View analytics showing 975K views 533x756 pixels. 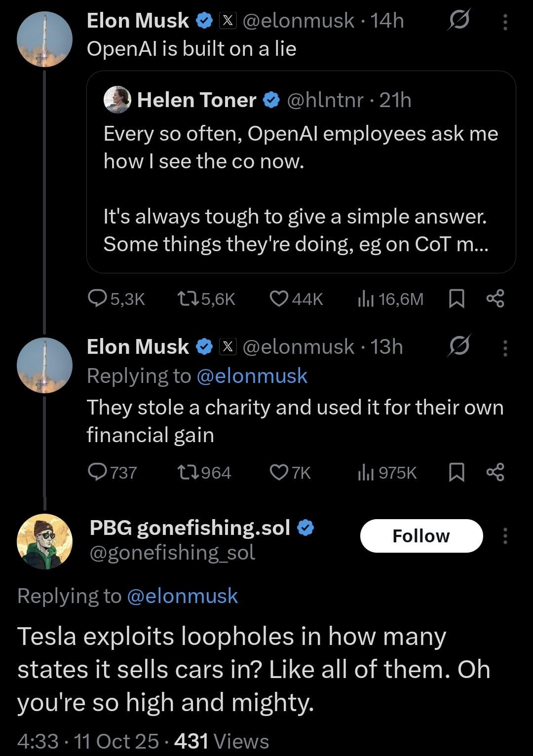[365, 473]
